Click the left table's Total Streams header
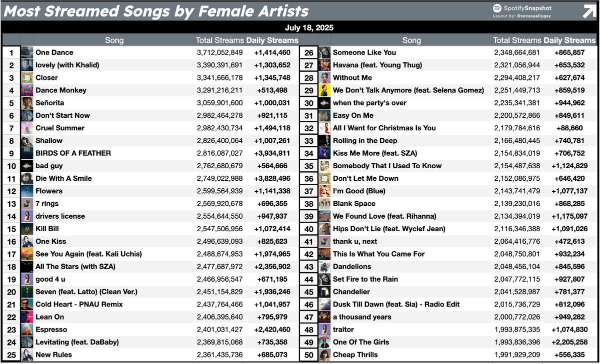 [x=220, y=40]
